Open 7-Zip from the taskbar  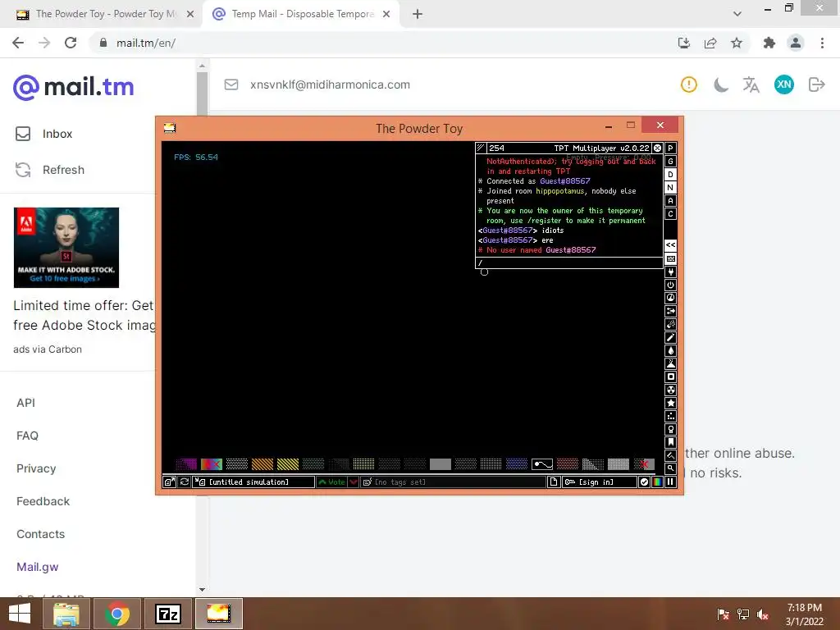(168, 614)
